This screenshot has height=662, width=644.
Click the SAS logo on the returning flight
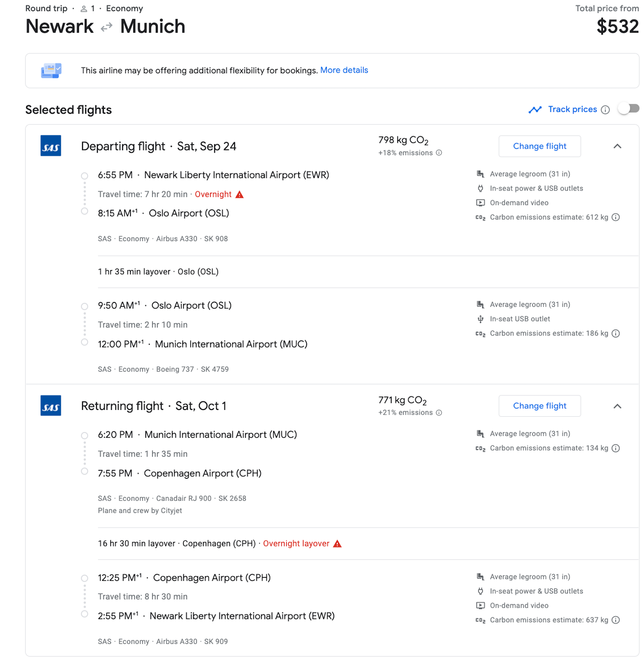coord(51,406)
